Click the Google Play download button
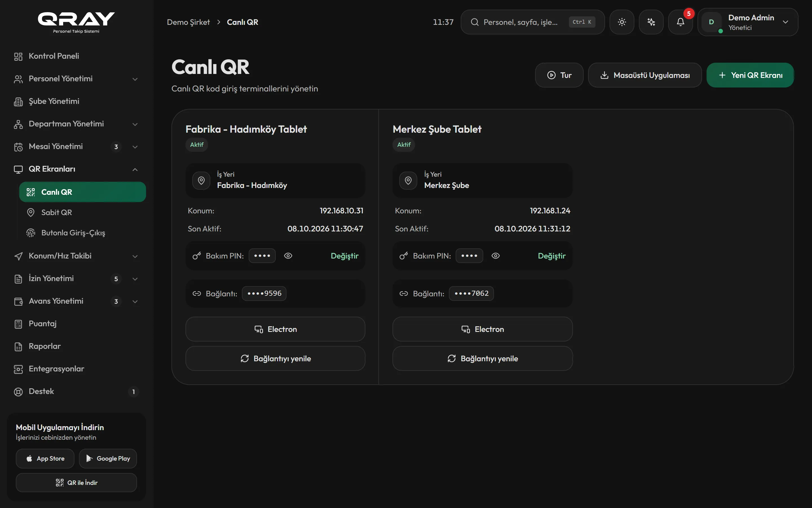This screenshot has width=812, height=508. [108, 459]
